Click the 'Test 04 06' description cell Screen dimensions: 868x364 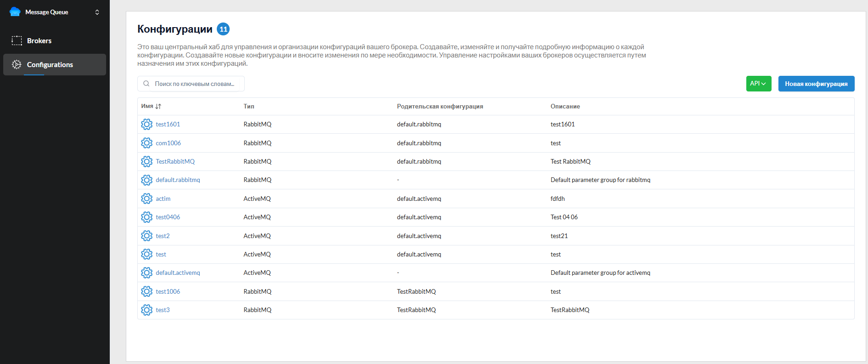(564, 217)
